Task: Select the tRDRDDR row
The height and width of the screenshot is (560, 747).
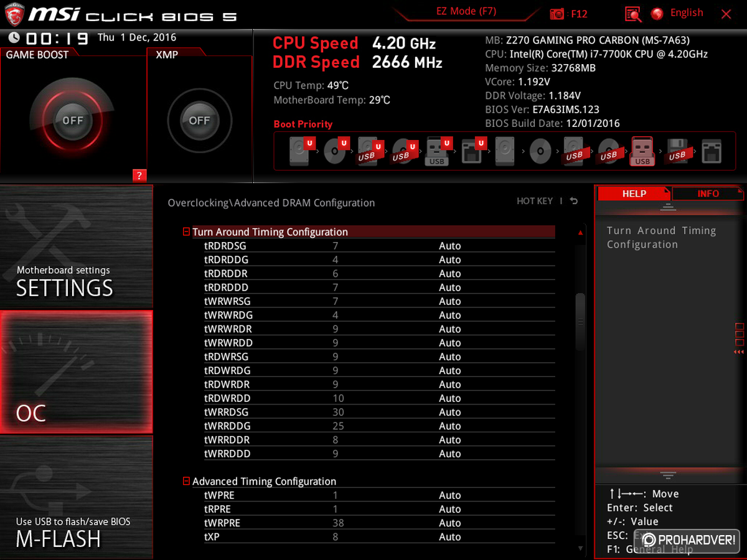Action: tap(380, 274)
